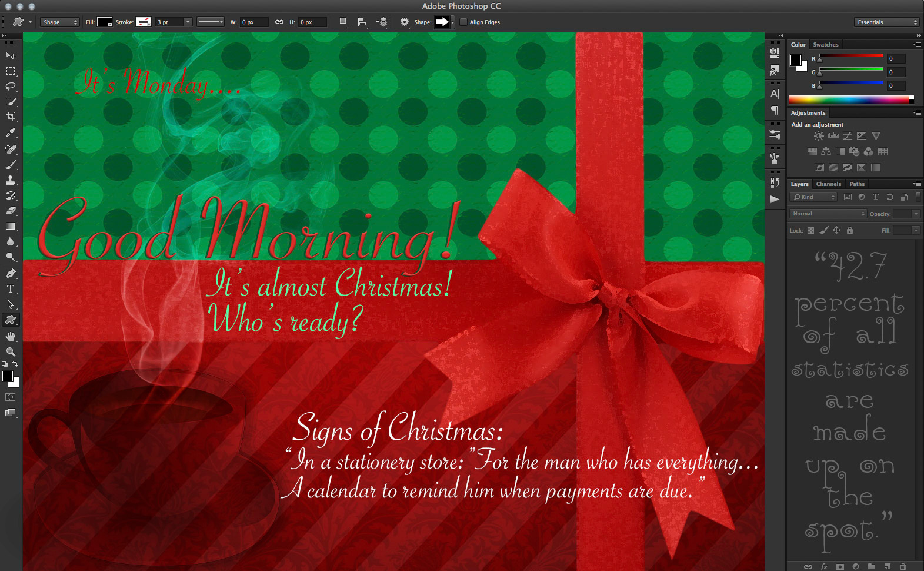The image size is (924, 571).
Task: Add a Curves adjustment
Action: pyautogui.click(x=848, y=136)
